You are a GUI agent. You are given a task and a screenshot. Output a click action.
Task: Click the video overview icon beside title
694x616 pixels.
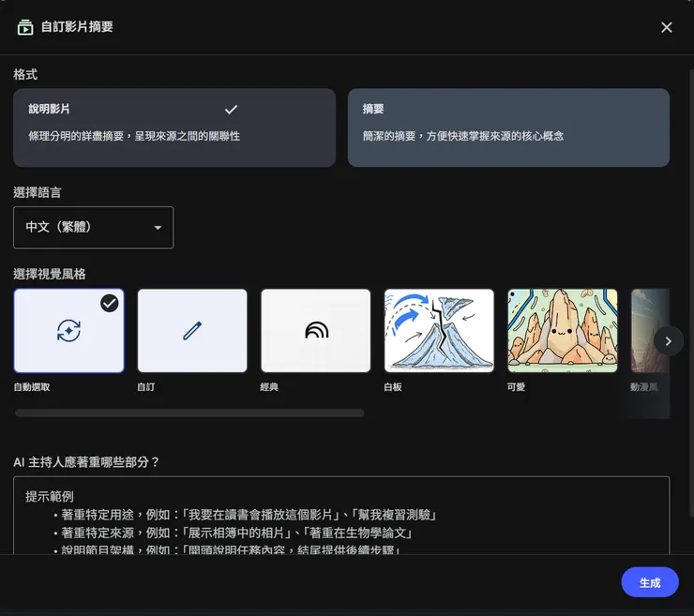tap(25, 27)
